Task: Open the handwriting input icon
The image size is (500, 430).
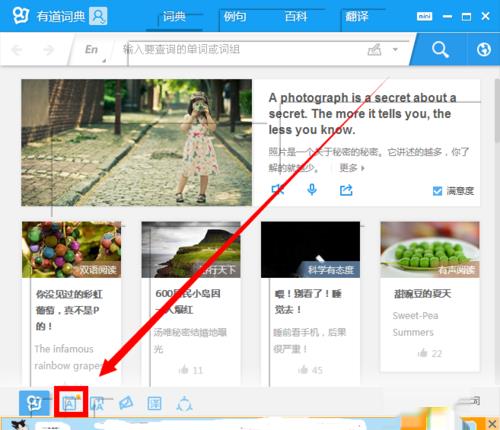Action: coord(374,50)
